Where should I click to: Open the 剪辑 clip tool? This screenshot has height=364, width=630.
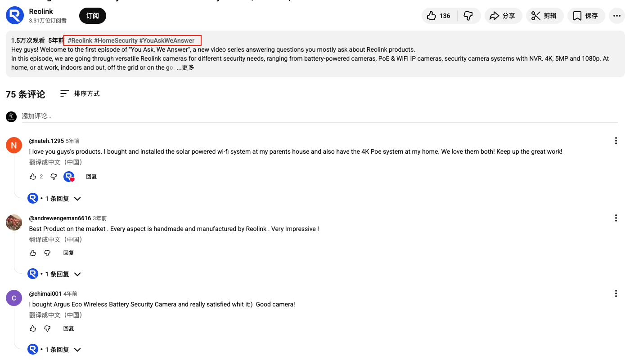tap(544, 16)
